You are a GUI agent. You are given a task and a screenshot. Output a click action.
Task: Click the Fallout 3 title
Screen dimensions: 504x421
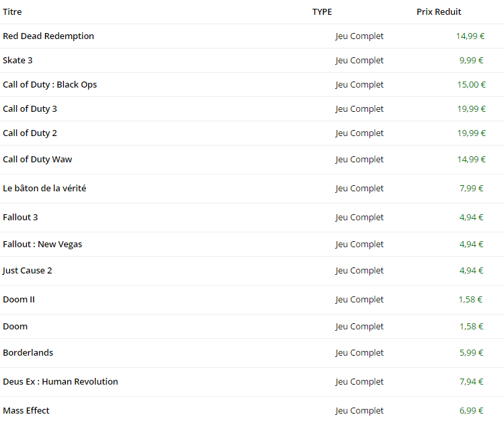click(20, 218)
